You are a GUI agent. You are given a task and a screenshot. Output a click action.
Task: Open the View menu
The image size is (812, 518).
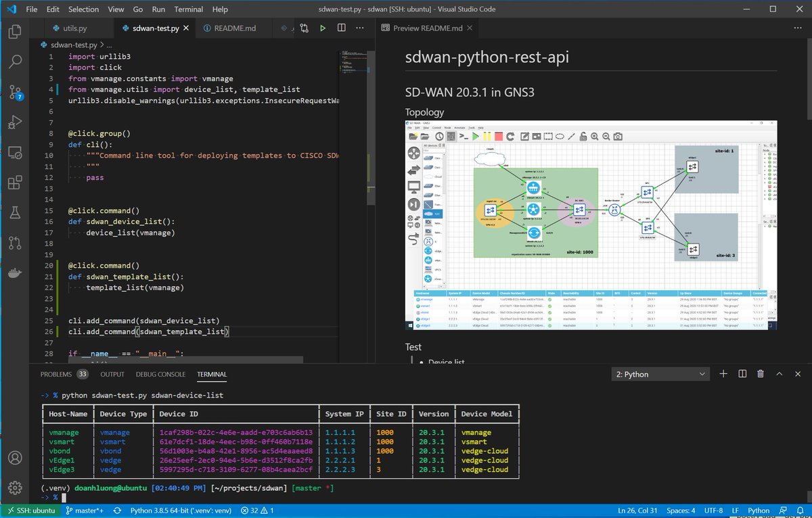pyautogui.click(x=116, y=9)
